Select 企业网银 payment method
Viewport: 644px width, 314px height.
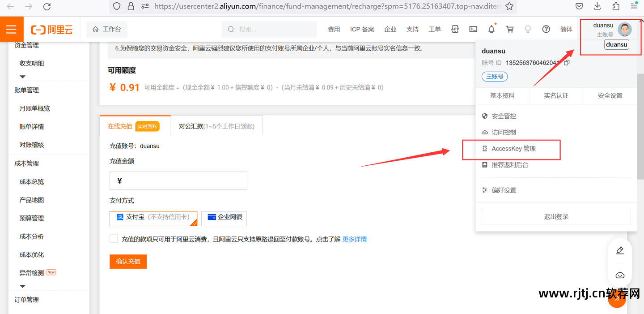point(224,219)
